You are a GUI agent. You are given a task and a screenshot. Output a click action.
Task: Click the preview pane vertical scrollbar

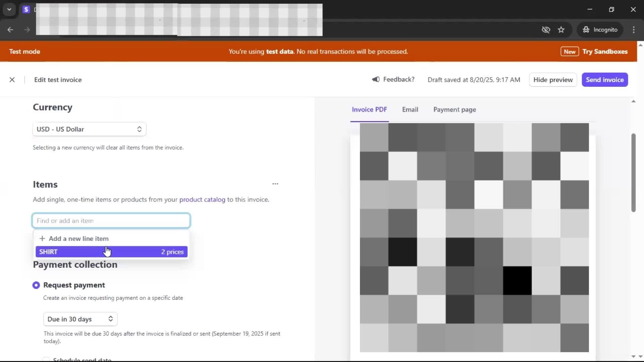(633, 173)
